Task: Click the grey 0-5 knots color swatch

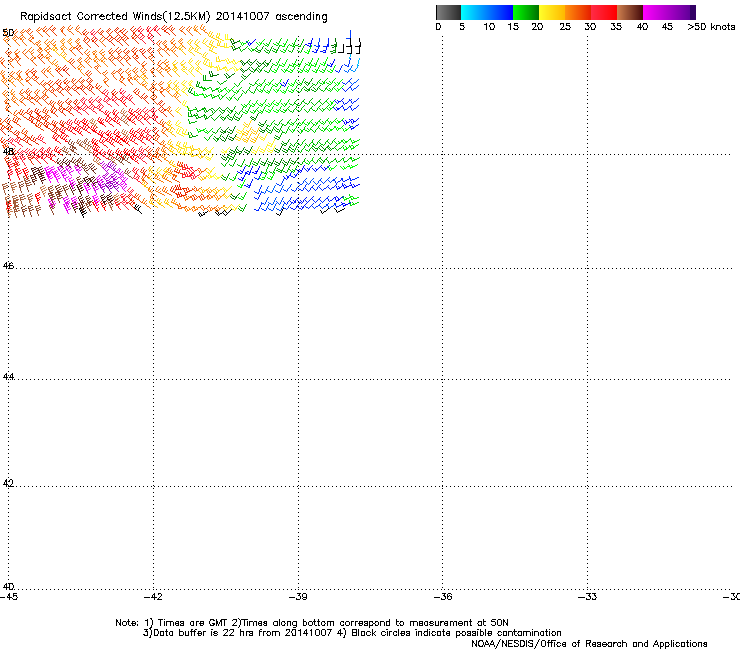Action: click(448, 12)
